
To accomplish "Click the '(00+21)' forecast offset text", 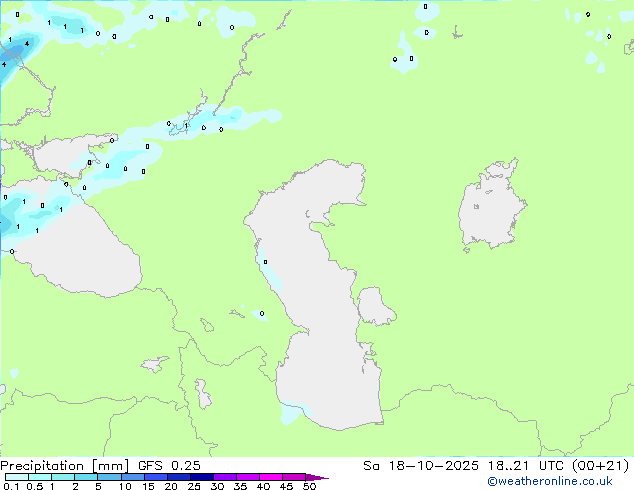I will pyautogui.click(x=600, y=466).
